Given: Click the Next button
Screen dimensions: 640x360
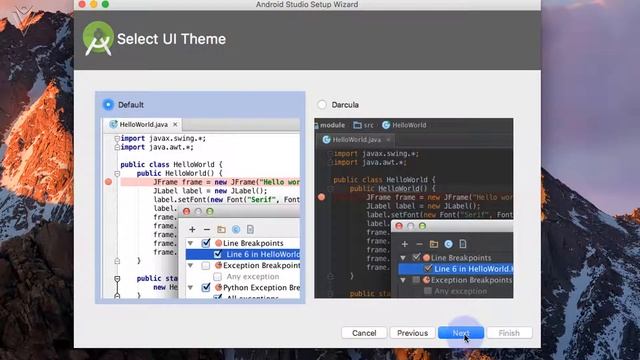Looking at the screenshot, I should (x=461, y=333).
